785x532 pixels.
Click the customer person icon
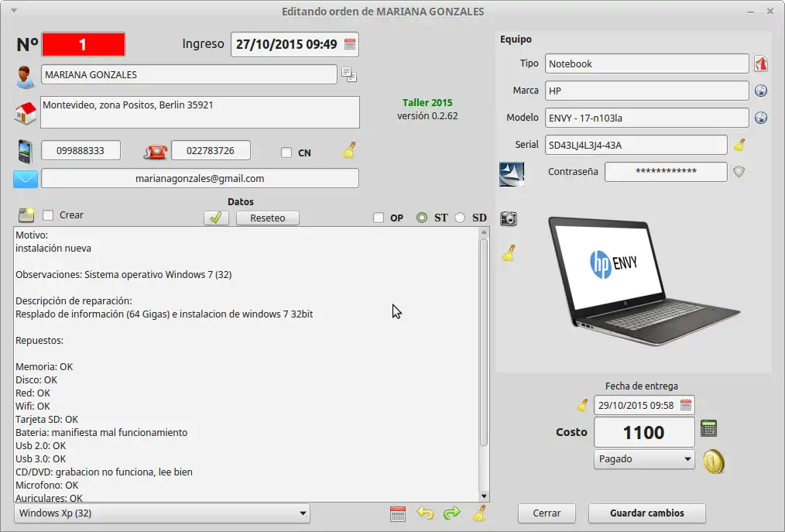[x=25, y=77]
